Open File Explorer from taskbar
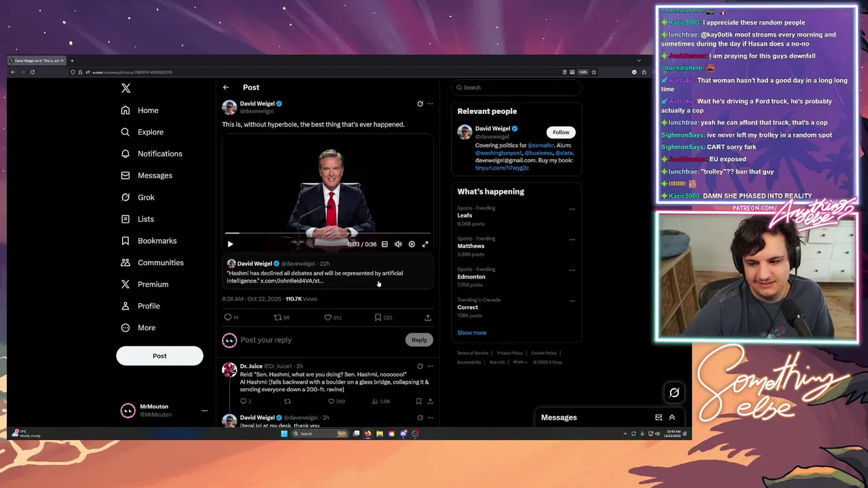 click(x=380, y=434)
